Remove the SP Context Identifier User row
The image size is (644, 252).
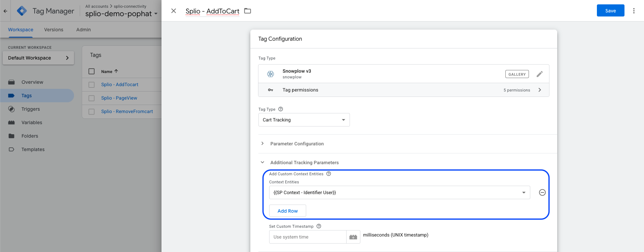[542, 192]
